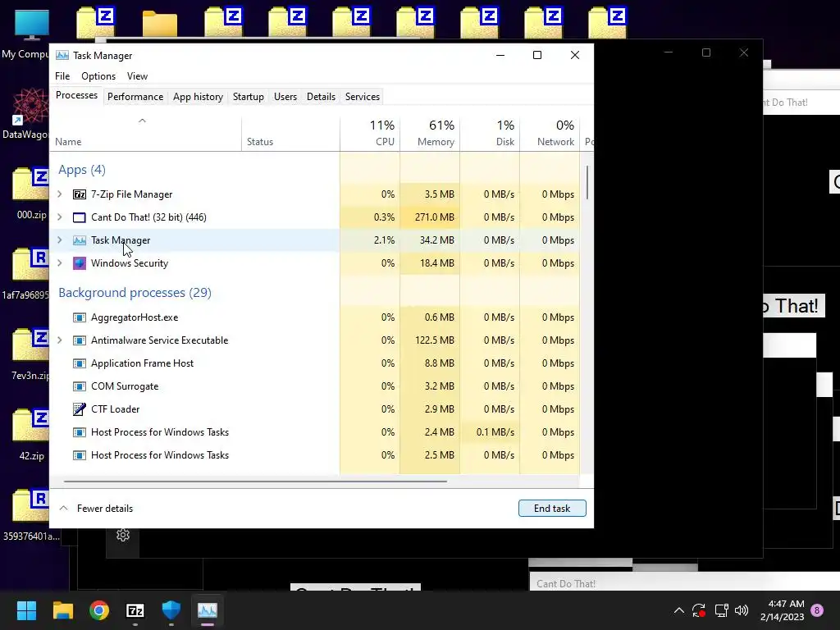
Task: Expand the Antimalware Service Executable row
Action: [x=60, y=340]
